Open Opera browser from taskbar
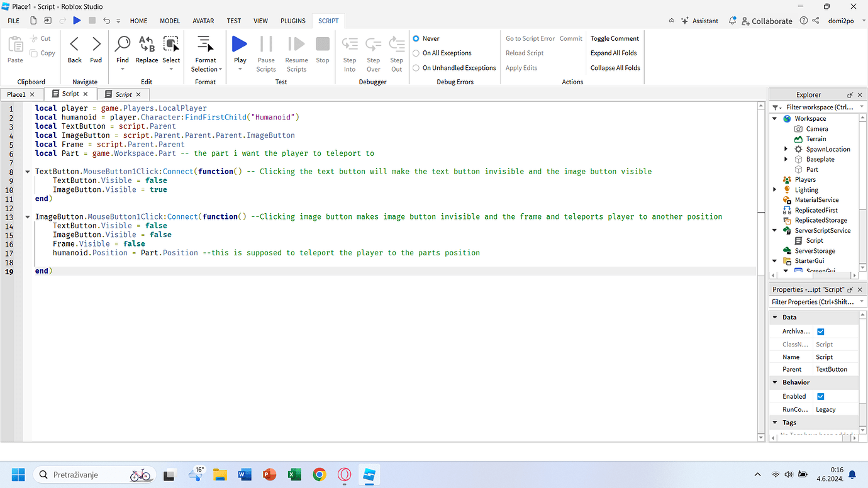The width and height of the screenshot is (868, 488). [344, 475]
